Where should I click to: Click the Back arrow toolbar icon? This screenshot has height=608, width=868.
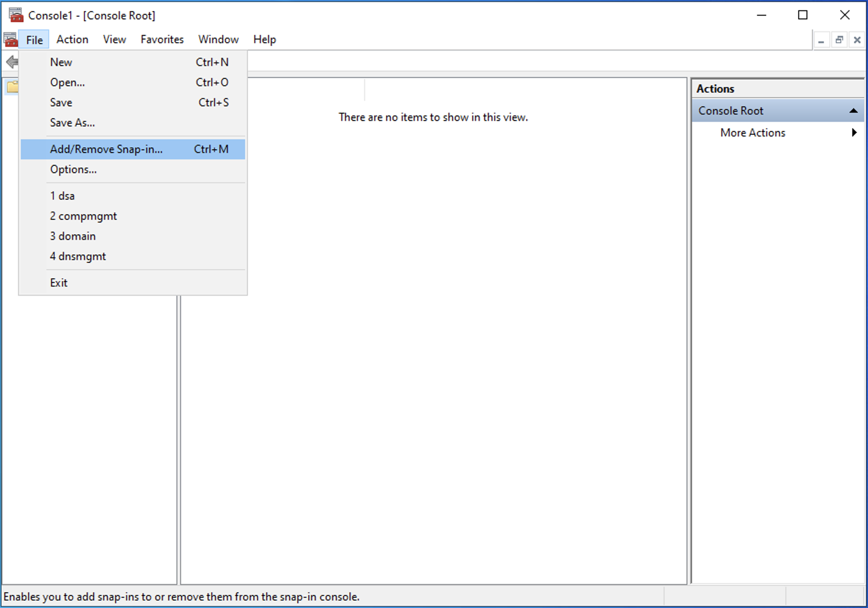coord(11,62)
